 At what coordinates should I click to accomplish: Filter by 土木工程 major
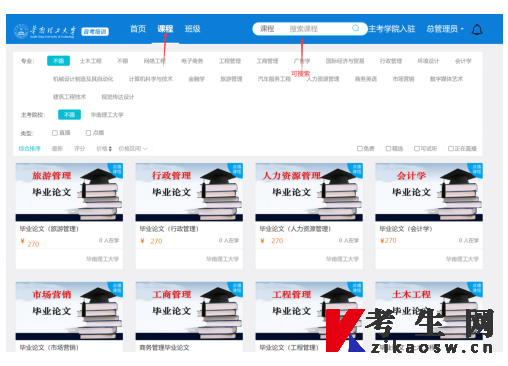click(91, 61)
